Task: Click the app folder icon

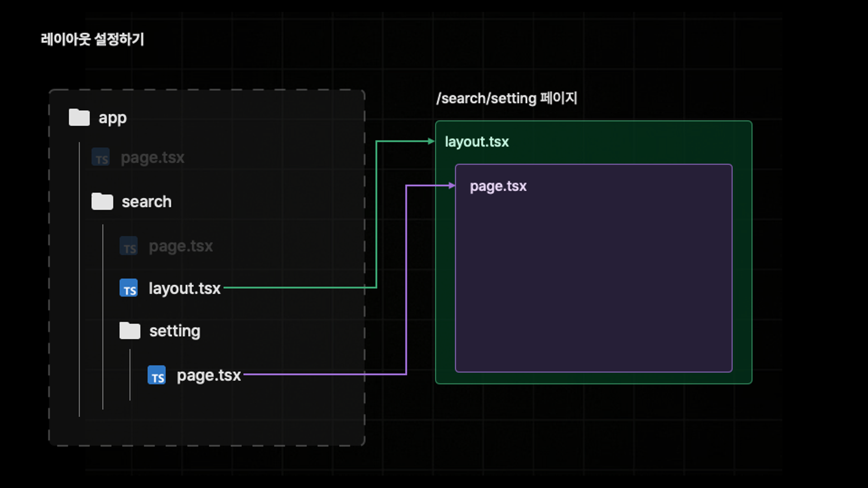Action: coord(79,118)
